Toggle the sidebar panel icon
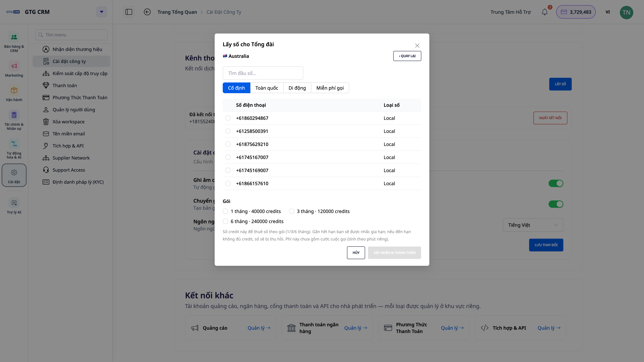Viewport: 644px width, 362px height. click(x=129, y=12)
